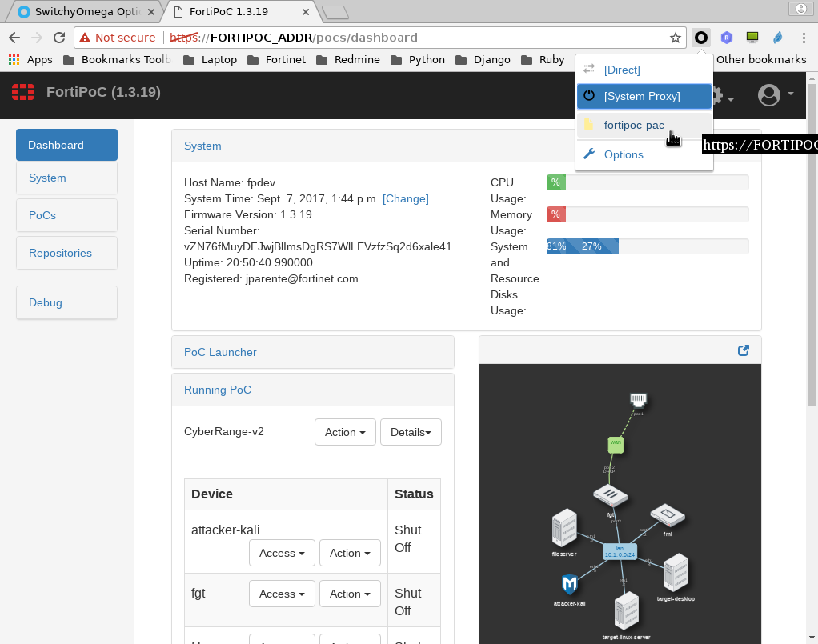Click the fgt firewall node in diagram
The image size is (818, 644).
611,498
